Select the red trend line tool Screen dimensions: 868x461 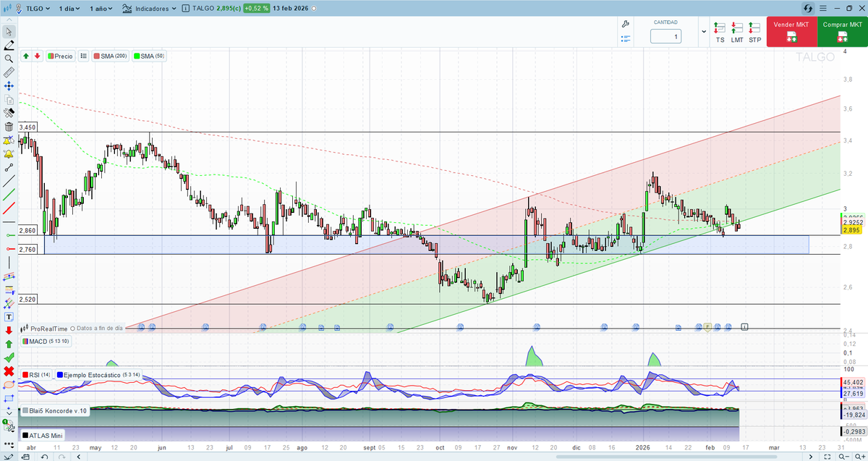(9, 209)
